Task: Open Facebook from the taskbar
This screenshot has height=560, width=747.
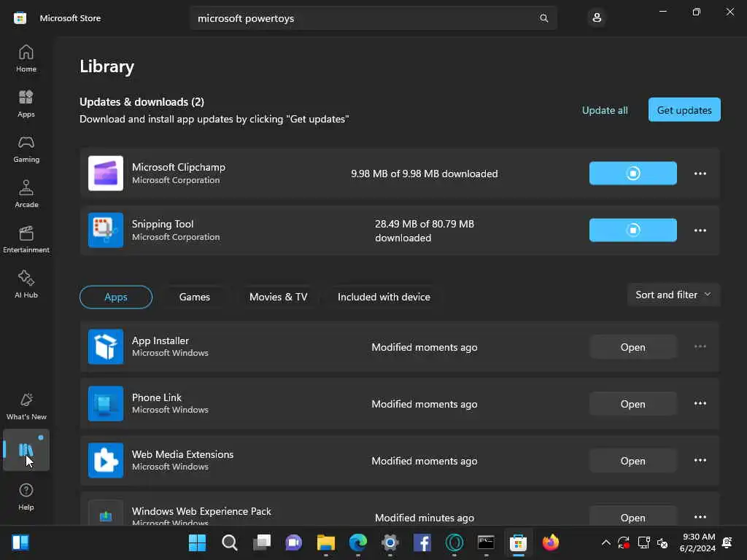Action: [422, 542]
